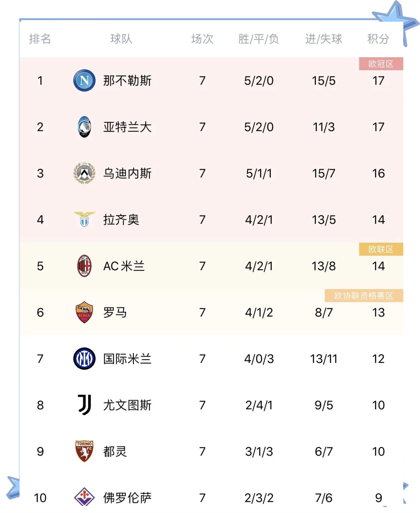Screen dimensions: 420x513
Task: Select the 欧联区 yellow tag
Action: [381, 249]
